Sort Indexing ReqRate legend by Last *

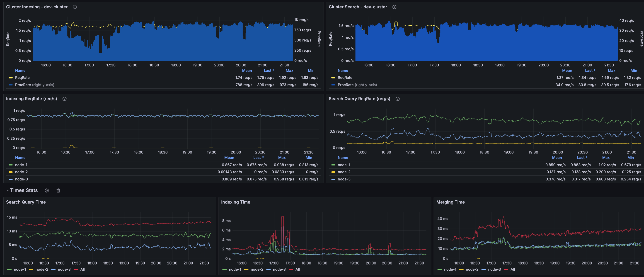(259, 158)
